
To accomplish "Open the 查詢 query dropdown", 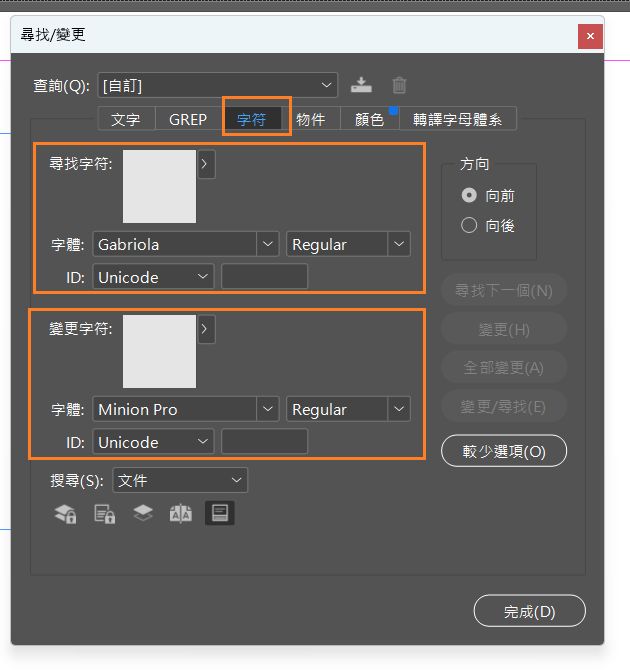I will coord(218,85).
